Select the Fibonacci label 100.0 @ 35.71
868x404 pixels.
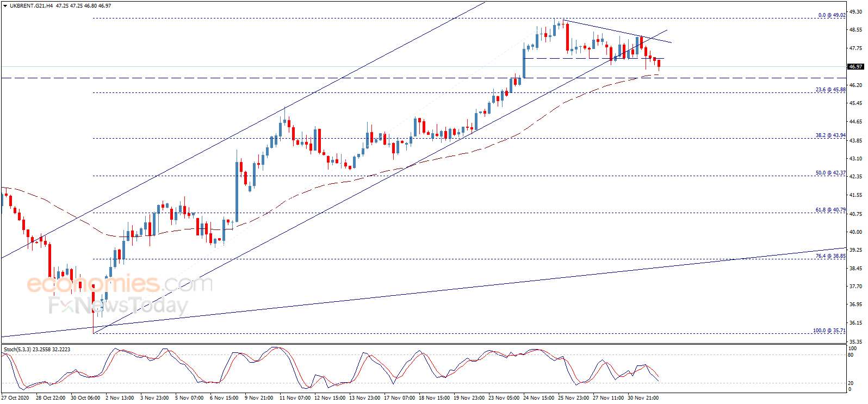click(829, 331)
